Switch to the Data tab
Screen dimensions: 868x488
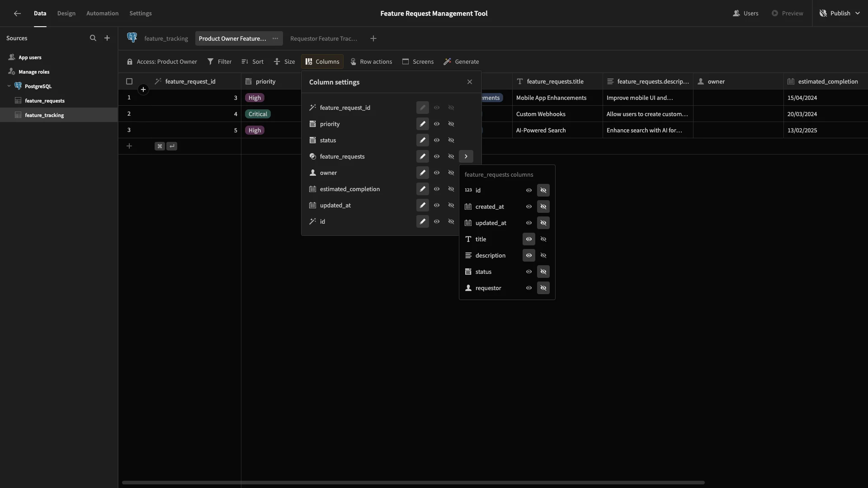click(x=40, y=13)
